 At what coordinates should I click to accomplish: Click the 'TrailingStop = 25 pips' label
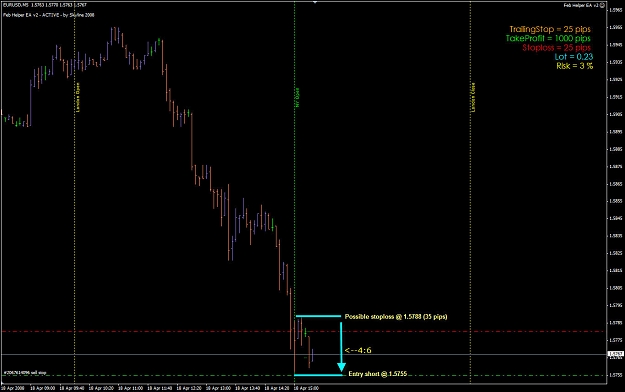click(x=550, y=29)
